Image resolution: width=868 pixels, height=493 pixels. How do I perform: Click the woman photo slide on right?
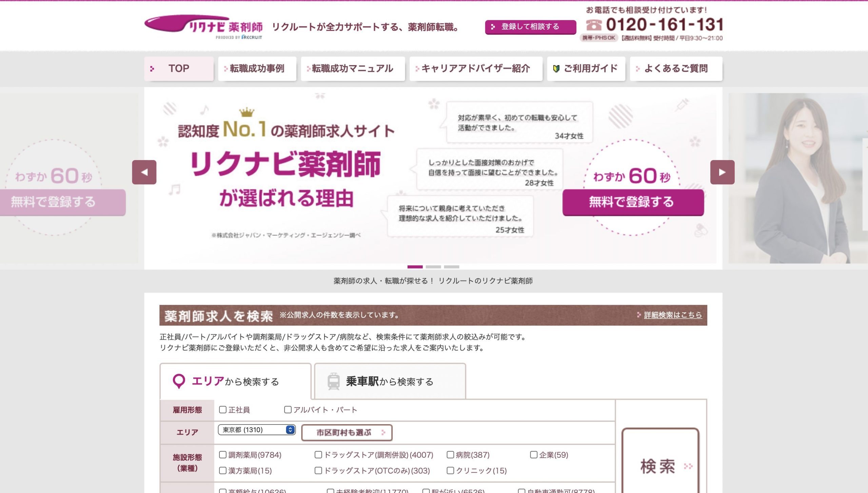(798, 178)
